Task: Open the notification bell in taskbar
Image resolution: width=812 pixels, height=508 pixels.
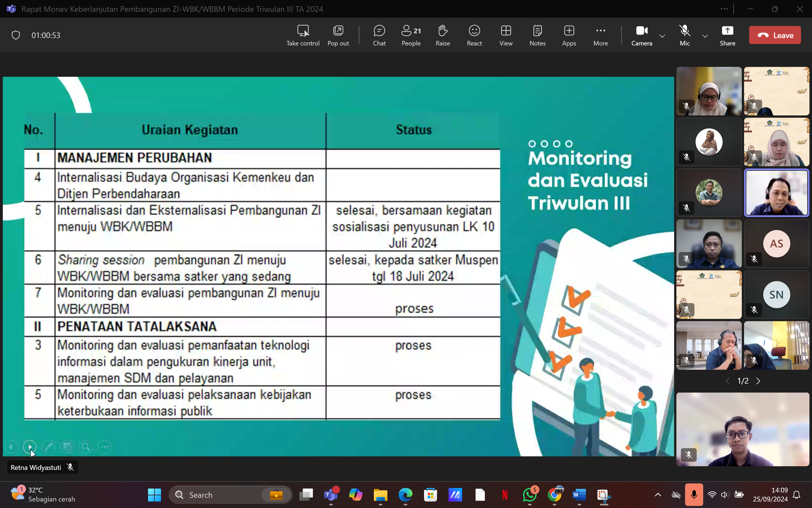Action: pyautogui.click(x=796, y=495)
